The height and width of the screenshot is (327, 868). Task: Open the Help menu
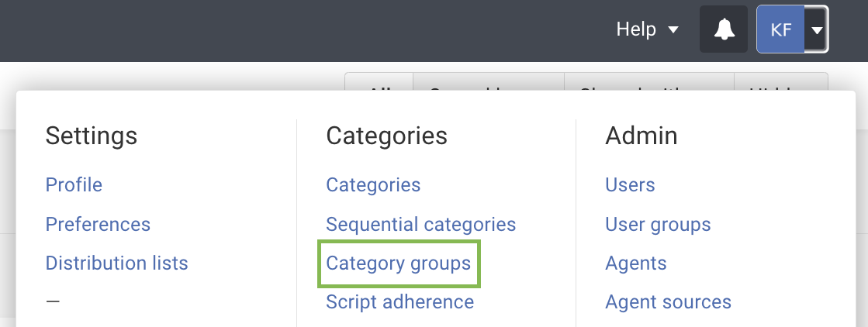(x=636, y=29)
